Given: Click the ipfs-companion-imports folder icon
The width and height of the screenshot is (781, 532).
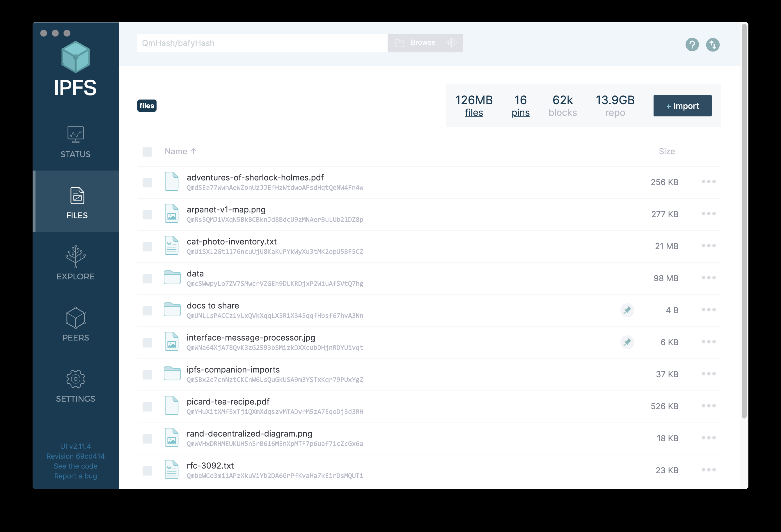Looking at the screenshot, I should (x=172, y=373).
